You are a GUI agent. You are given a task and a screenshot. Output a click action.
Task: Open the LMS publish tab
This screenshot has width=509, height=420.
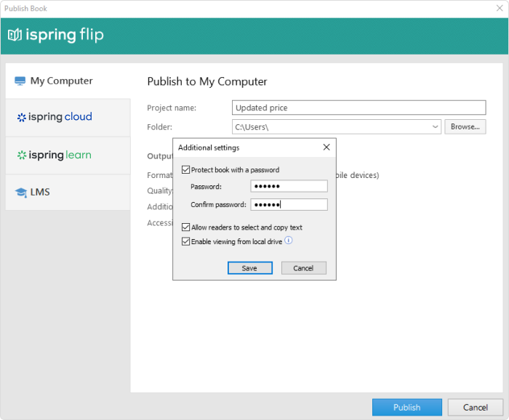click(68, 193)
